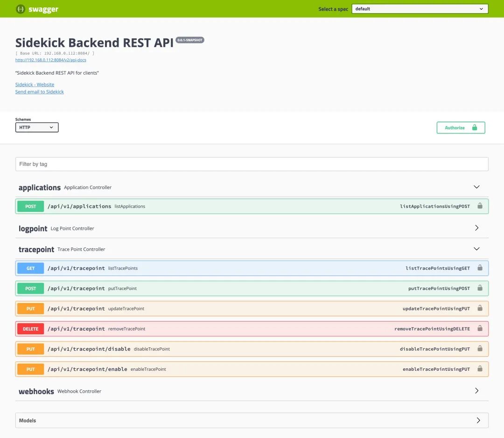
Task: Open the Select a spec dropdown
Action: pyautogui.click(x=420, y=9)
